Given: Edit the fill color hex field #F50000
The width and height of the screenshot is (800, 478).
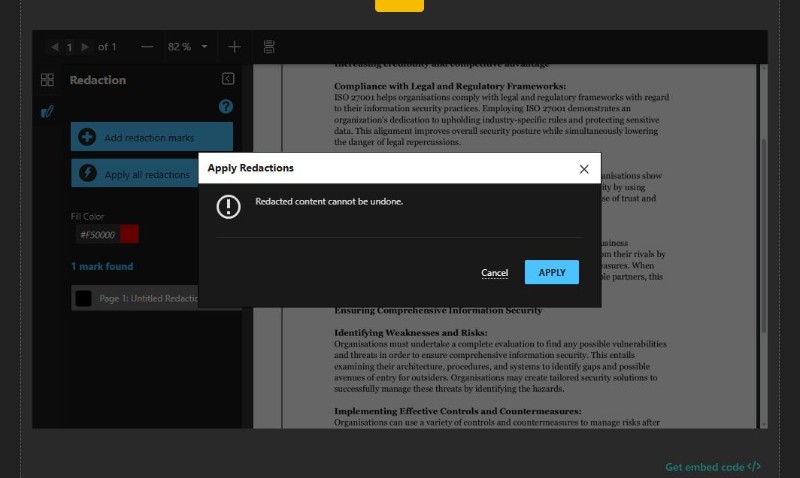Looking at the screenshot, I should point(96,235).
